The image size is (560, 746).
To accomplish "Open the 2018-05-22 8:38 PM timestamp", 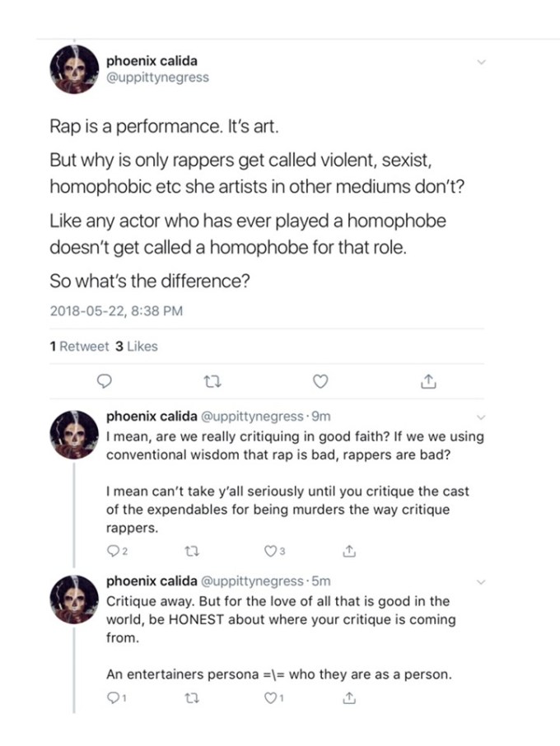I will [115, 310].
